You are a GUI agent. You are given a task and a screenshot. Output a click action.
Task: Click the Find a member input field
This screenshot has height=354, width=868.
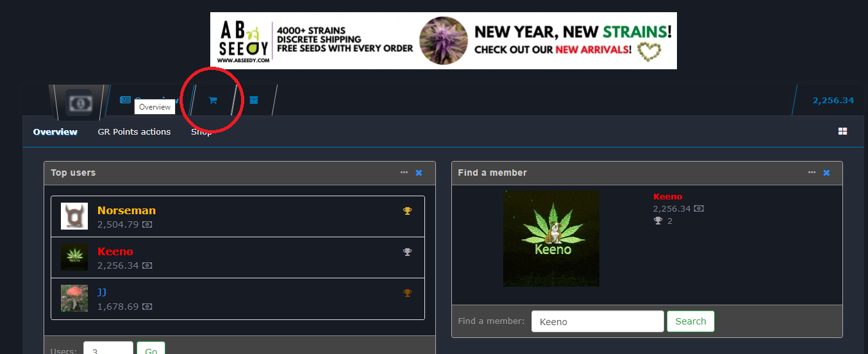(x=597, y=321)
